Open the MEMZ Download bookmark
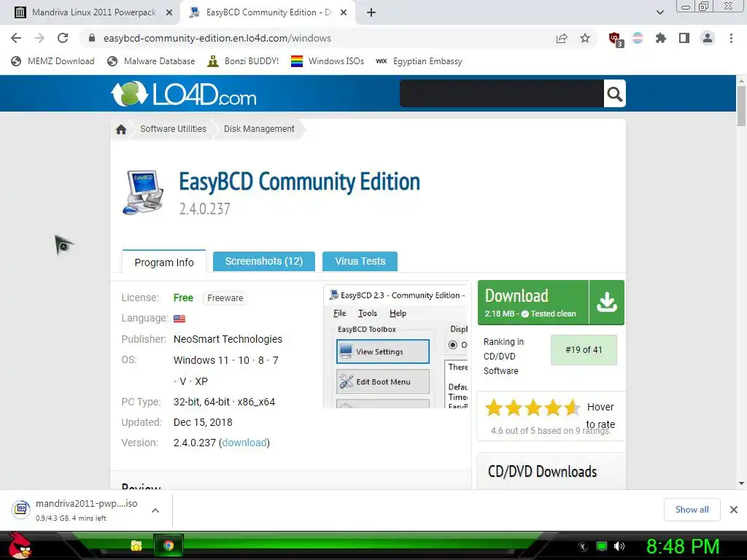 point(53,61)
